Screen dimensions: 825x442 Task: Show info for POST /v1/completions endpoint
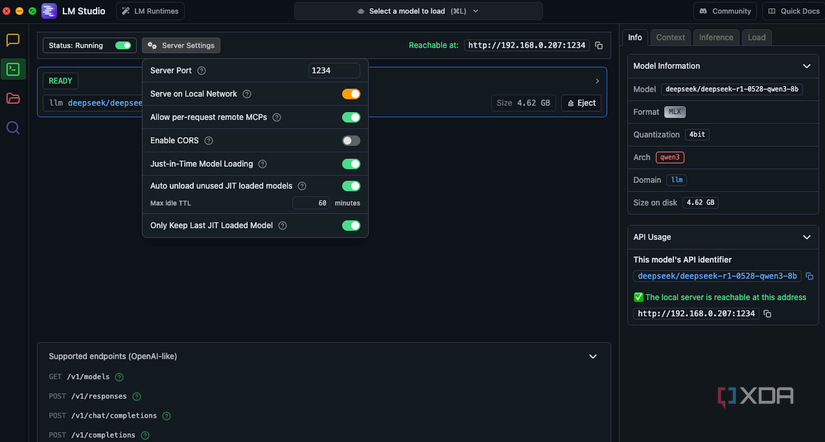[x=145, y=435]
